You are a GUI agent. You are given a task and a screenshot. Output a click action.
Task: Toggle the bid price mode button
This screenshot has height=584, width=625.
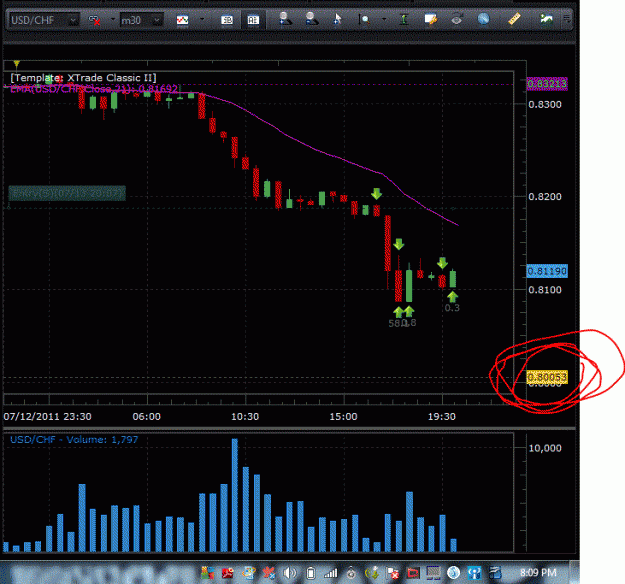click(x=227, y=20)
